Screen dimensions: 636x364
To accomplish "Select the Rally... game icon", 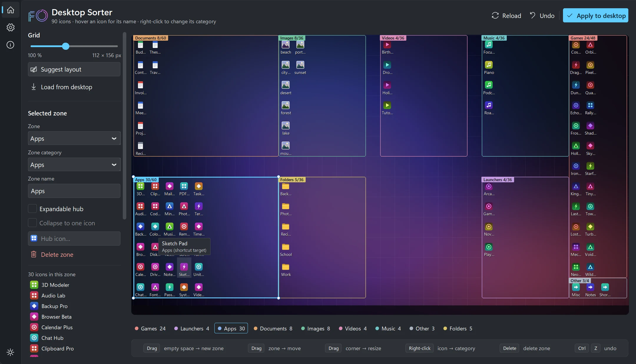I will [590, 108].
